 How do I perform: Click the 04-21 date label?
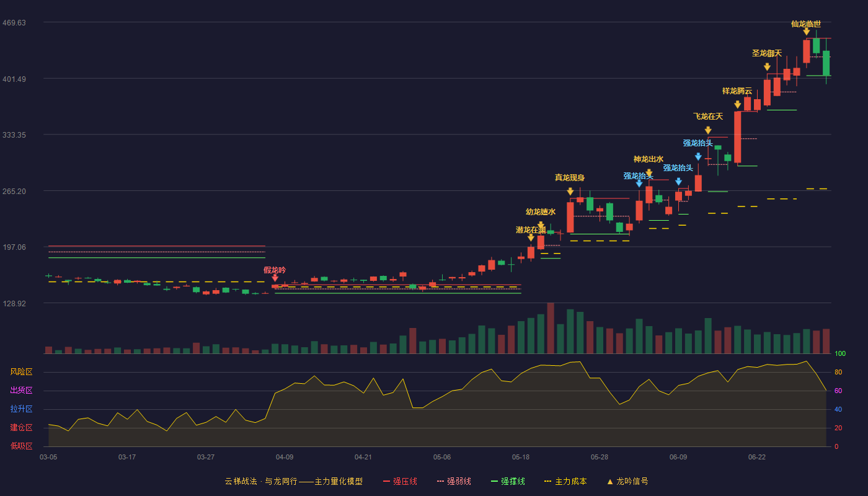pyautogui.click(x=363, y=457)
